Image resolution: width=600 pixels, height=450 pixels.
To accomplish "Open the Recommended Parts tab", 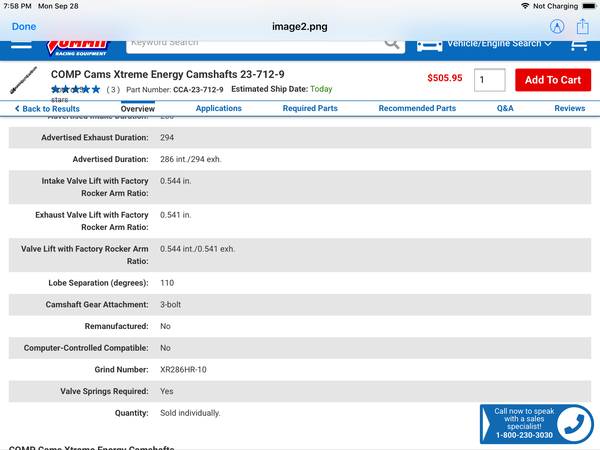I will (x=417, y=108).
